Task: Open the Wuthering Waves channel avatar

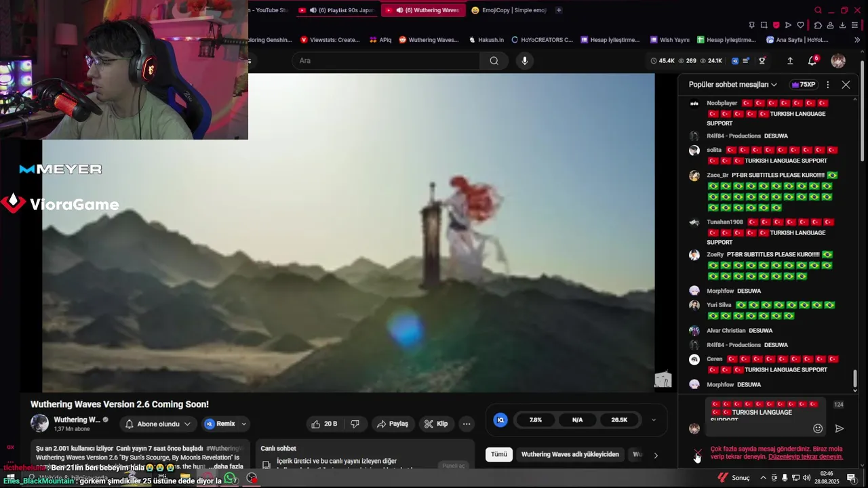Action: click(x=39, y=424)
